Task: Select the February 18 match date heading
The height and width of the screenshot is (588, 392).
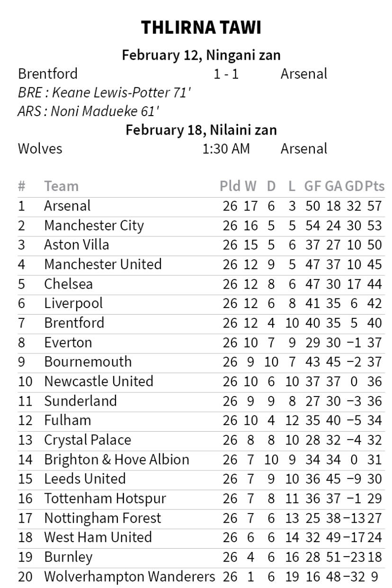Action: 201,130
